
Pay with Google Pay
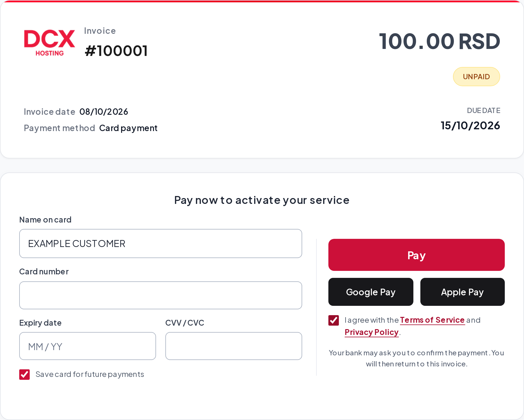click(371, 292)
